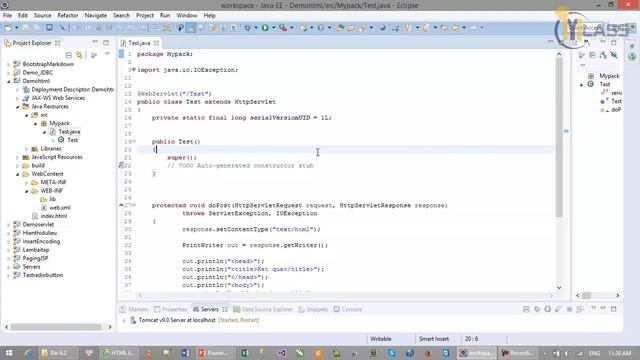
Task: Click the Windows Start button on taskbar
Action: coord(9,353)
